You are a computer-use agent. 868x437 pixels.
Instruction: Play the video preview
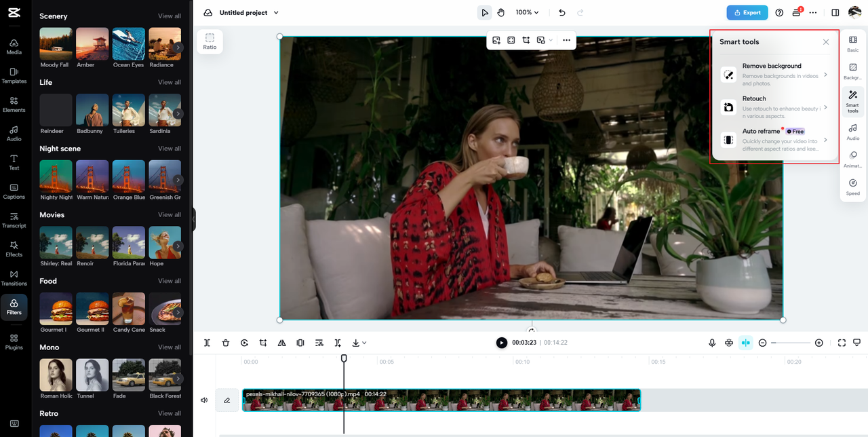[x=501, y=343]
